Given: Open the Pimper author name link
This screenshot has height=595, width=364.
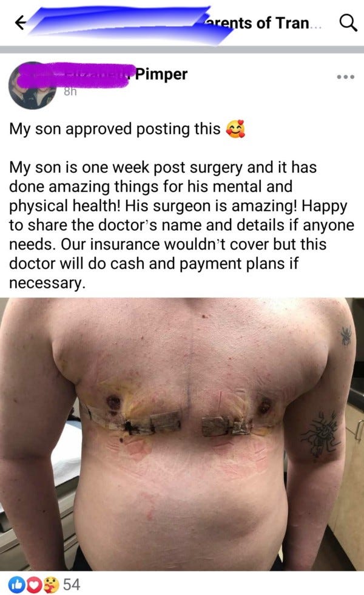Looking at the screenshot, I should [161, 74].
